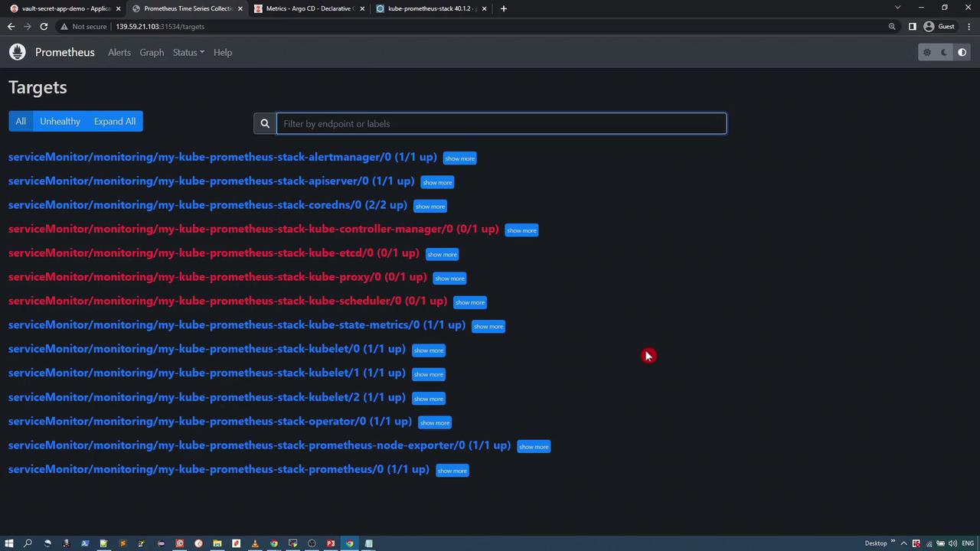Show more for kubelet/1 target
Viewport: 980px width, 551px height.
point(429,374)
